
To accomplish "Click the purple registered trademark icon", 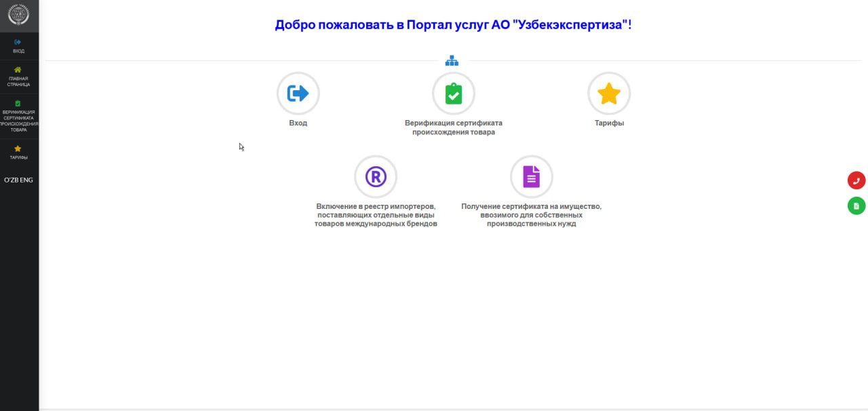I will (376, 177).
